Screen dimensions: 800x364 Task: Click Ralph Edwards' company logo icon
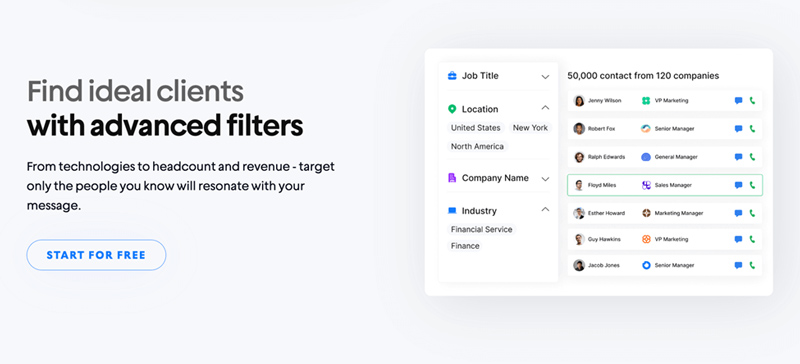(x=646, y=157)
